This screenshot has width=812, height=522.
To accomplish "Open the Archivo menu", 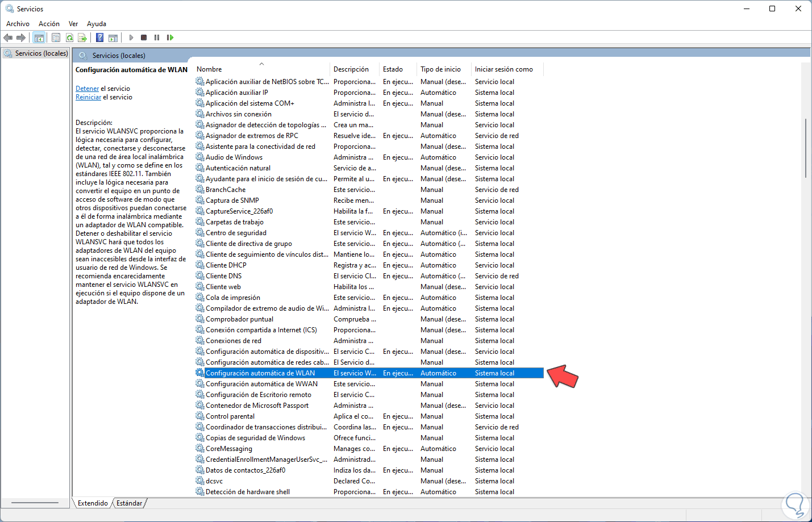I will (18, 24).
